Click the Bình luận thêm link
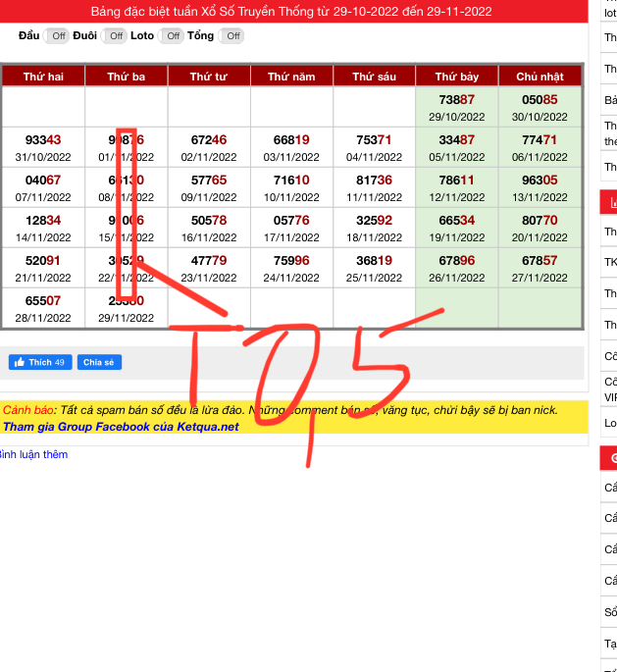The width and height of the screenshot is (617, 672). [x=33, y=454]
